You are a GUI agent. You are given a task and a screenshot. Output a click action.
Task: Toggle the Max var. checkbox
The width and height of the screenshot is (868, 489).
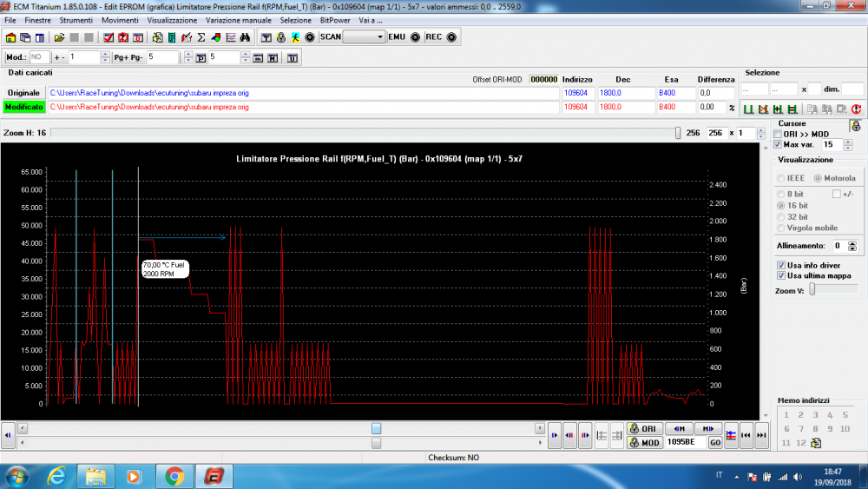pos(778,144)
